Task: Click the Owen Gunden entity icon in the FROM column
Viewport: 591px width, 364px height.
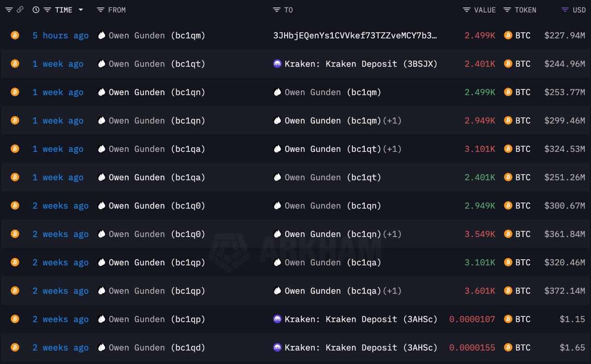Action: 102,36
